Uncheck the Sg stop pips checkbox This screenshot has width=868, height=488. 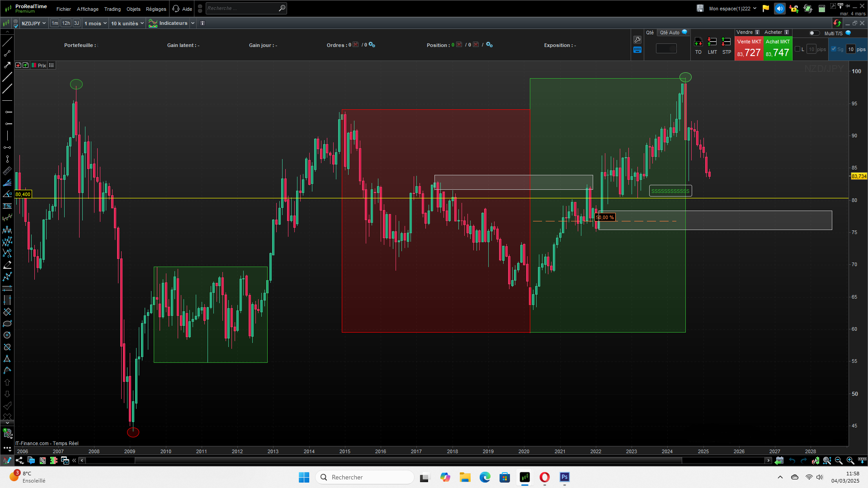834,49
